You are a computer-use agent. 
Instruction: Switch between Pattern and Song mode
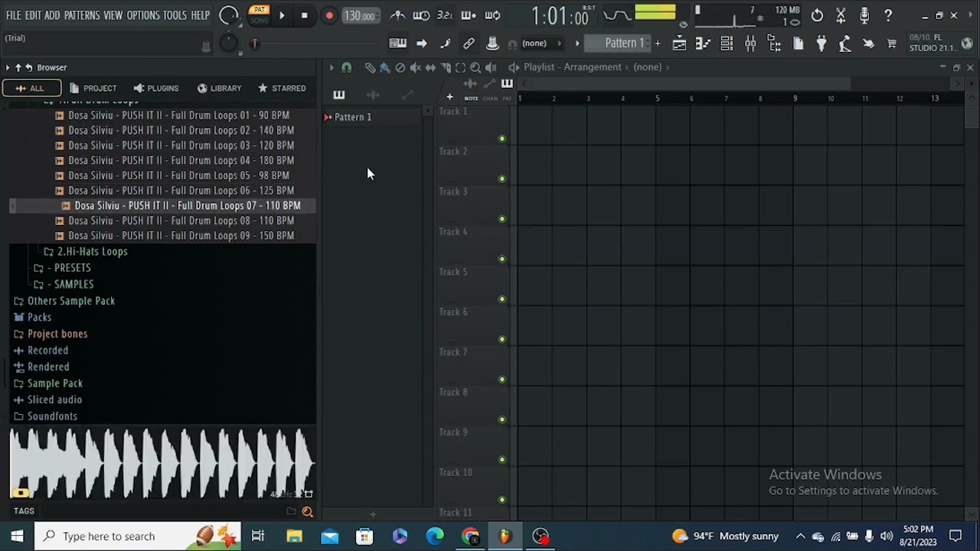(260, 15)
